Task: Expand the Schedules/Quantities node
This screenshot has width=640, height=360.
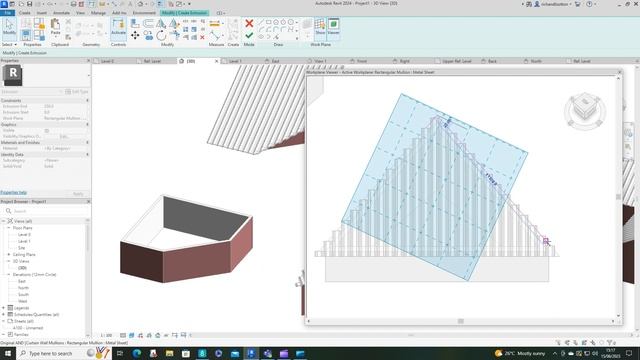Action: tap(4, 314)
